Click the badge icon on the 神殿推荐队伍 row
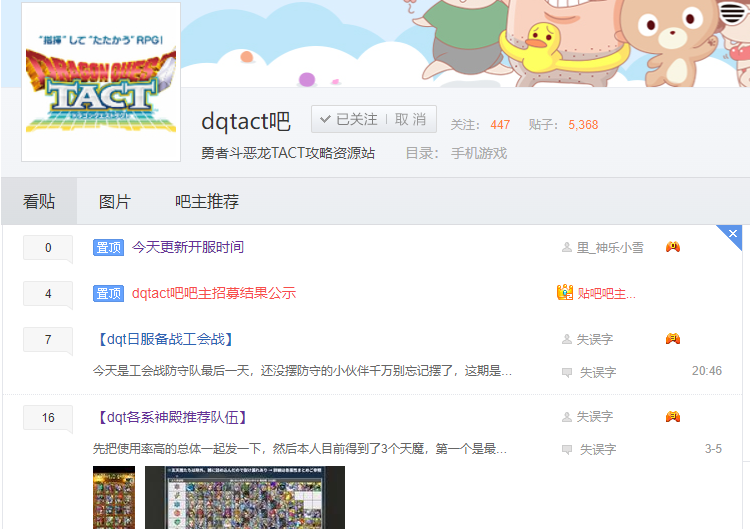 [x=673, y=417]
